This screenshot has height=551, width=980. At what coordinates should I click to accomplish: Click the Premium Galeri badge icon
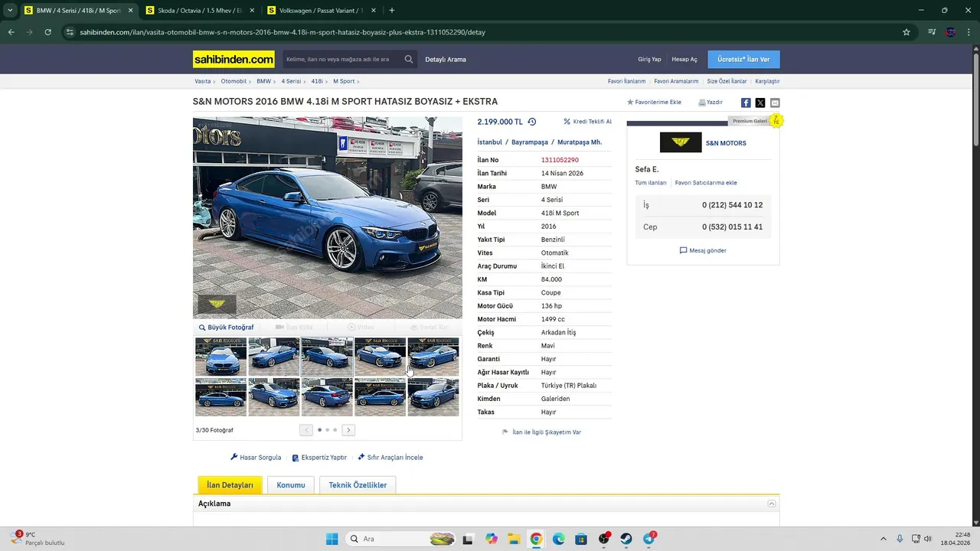776,121
